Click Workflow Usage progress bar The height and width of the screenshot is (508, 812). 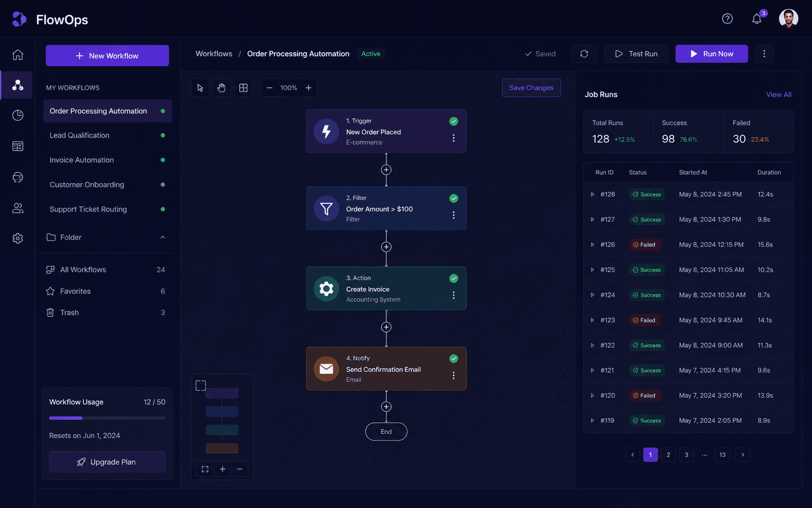108,418
